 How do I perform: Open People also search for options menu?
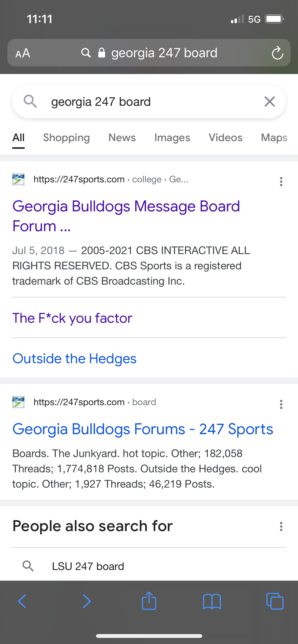(281, 526)
